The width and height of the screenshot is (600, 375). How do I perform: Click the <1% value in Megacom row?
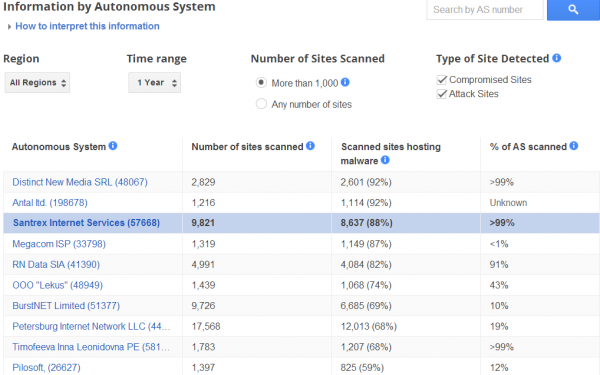point(499,244)
